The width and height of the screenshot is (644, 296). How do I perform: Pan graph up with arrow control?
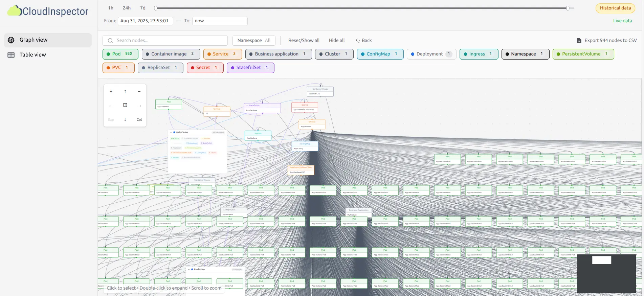[x=125, y=91]
